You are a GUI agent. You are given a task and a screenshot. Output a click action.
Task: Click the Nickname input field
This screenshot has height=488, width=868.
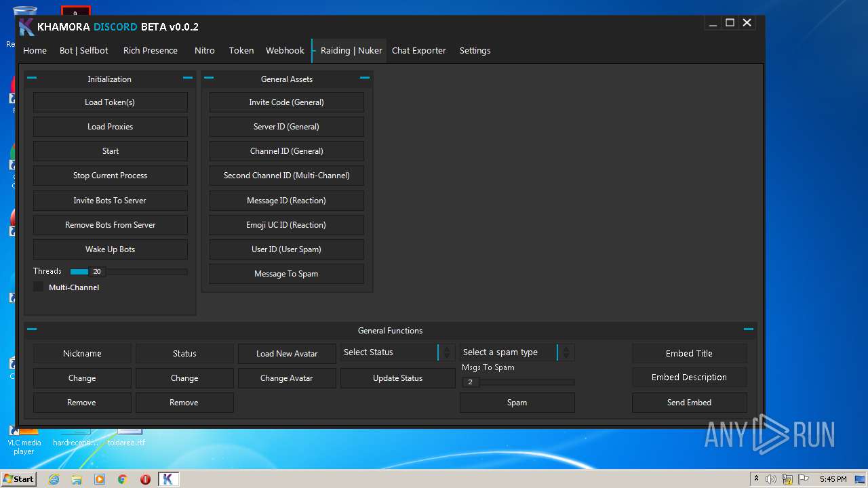(x=82, y=354)
